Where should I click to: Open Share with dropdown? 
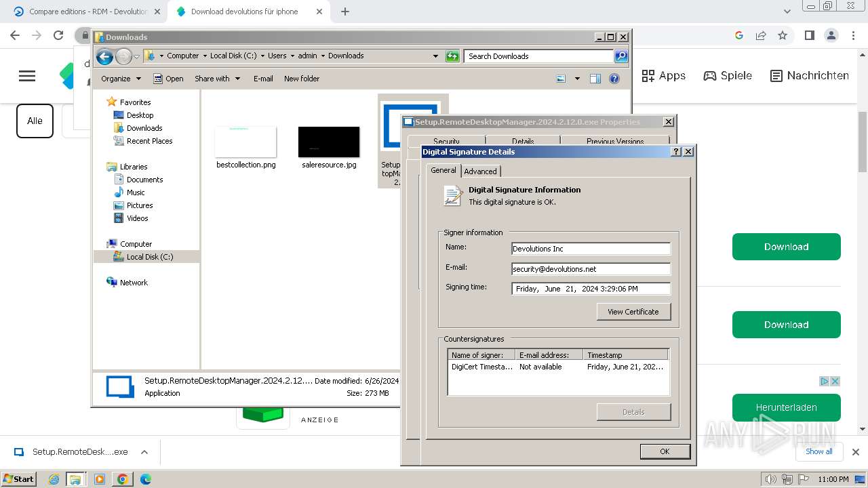(x=217, y=79)
